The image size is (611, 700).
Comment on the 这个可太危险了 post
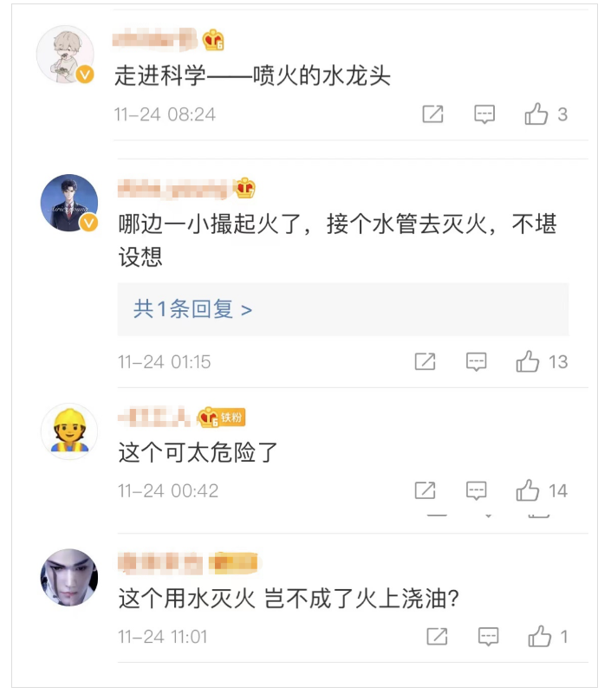point(477,491)
